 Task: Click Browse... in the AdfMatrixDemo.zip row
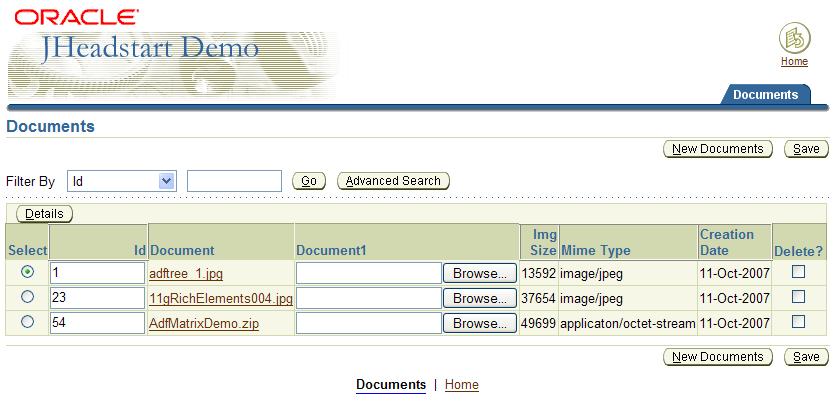click(480, 323)
